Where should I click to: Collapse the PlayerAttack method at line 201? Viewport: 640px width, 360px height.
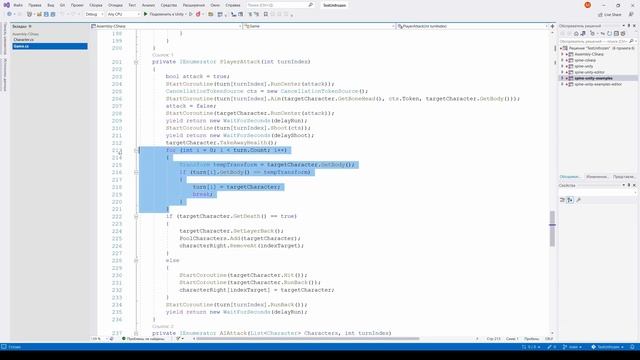point(136,62)
